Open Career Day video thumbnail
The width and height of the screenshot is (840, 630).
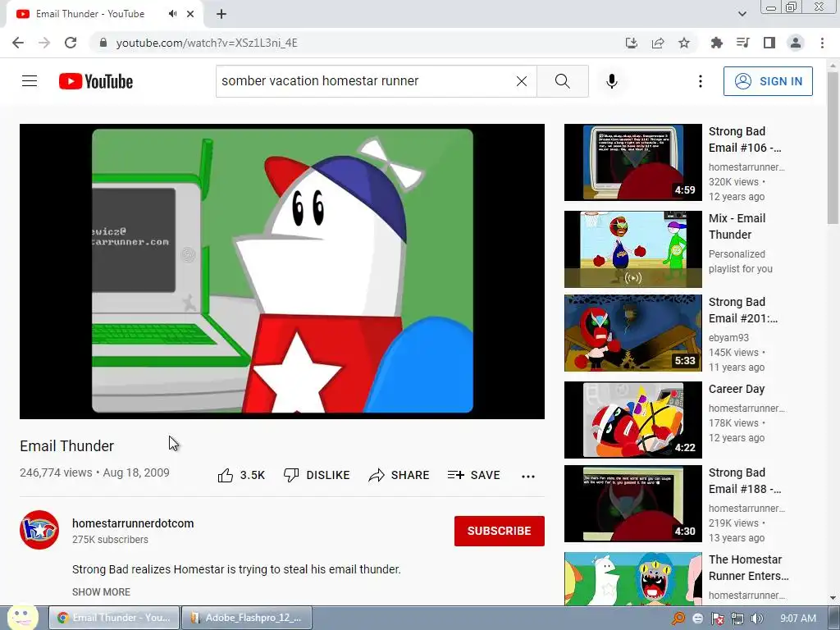[632, 419]
